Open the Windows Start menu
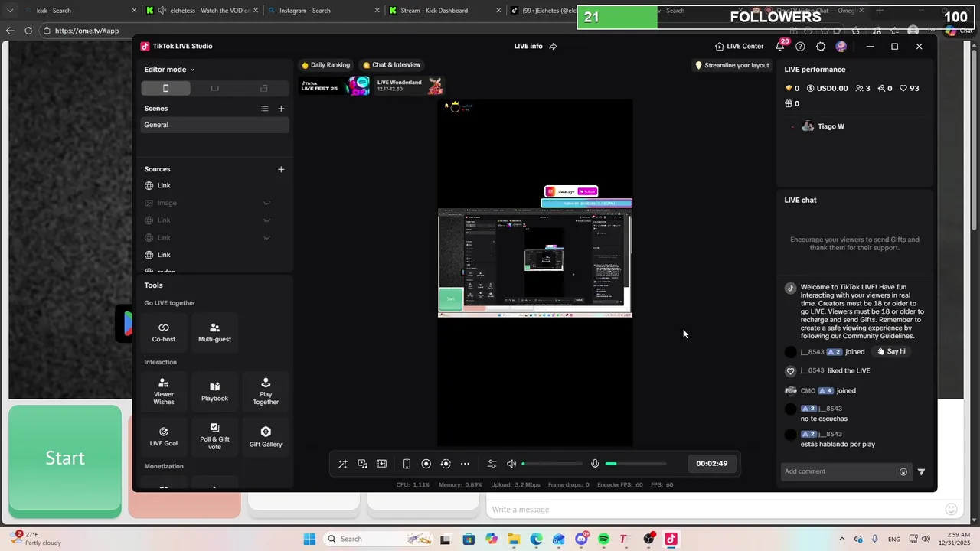 309,539
